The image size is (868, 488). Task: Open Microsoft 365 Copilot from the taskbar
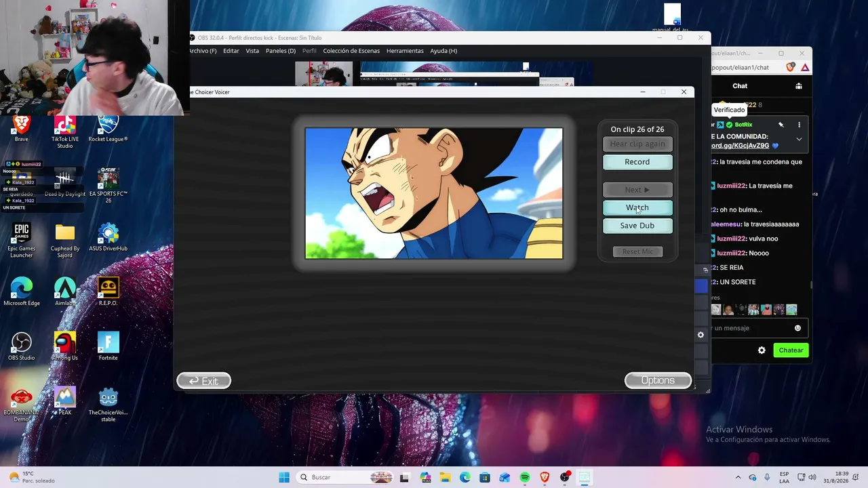tap(425, 477)
